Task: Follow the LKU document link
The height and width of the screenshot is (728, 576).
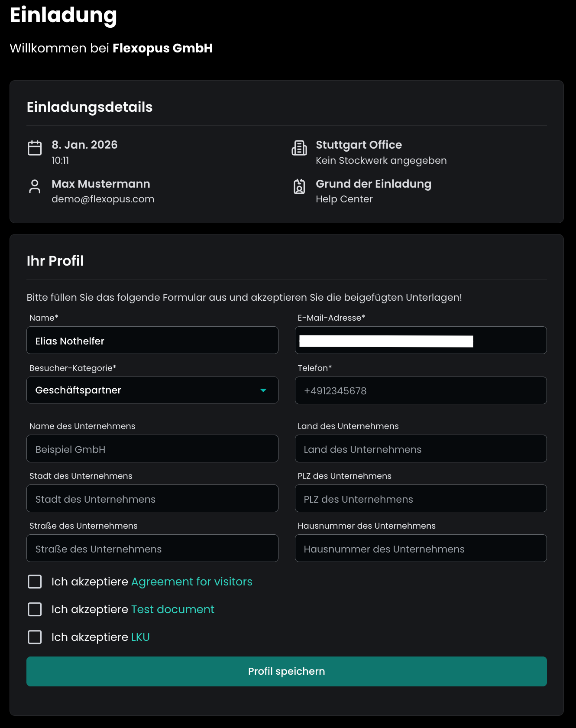Action: (140, 637)
